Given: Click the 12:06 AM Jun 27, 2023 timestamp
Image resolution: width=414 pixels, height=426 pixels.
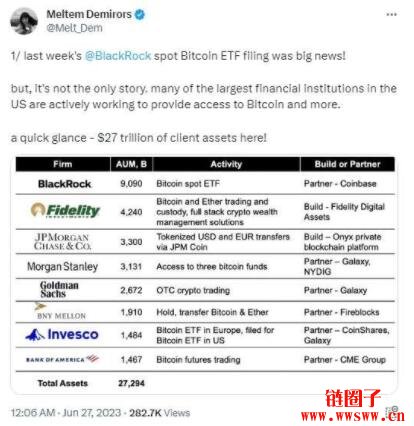Looking at the screenshot, I should (x=66, y=413).
